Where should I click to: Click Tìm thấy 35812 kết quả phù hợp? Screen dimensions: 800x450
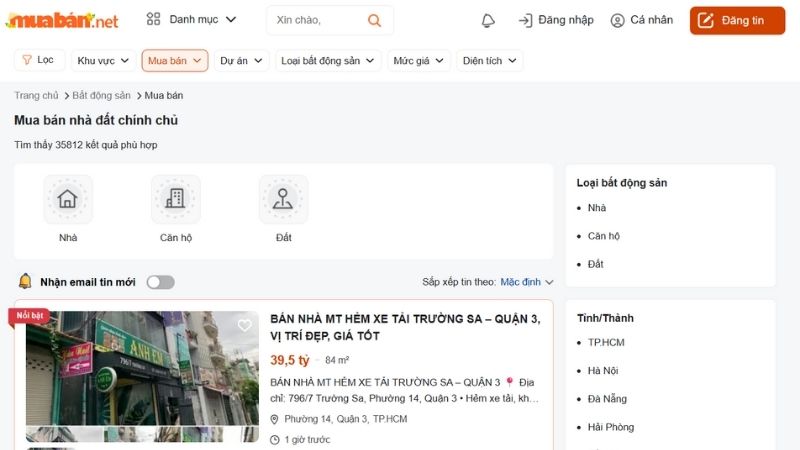tap(86, 145)
